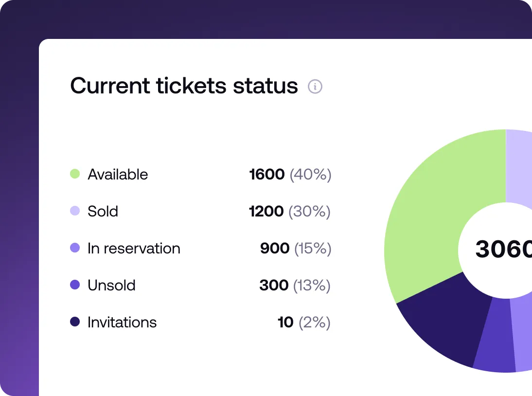Viewport: 532px width, 396px height.
Task: Select the Current tickets status heading
Action: [x=184, y=86]
